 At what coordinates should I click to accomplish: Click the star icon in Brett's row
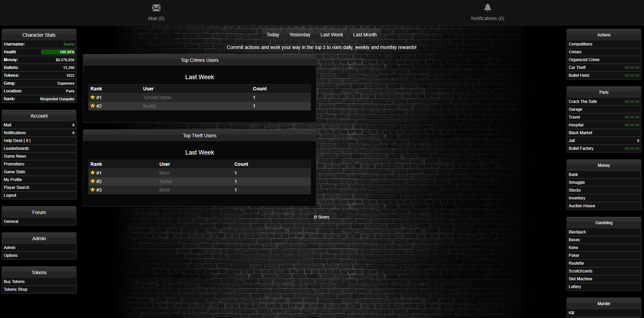tap(92, 190)
